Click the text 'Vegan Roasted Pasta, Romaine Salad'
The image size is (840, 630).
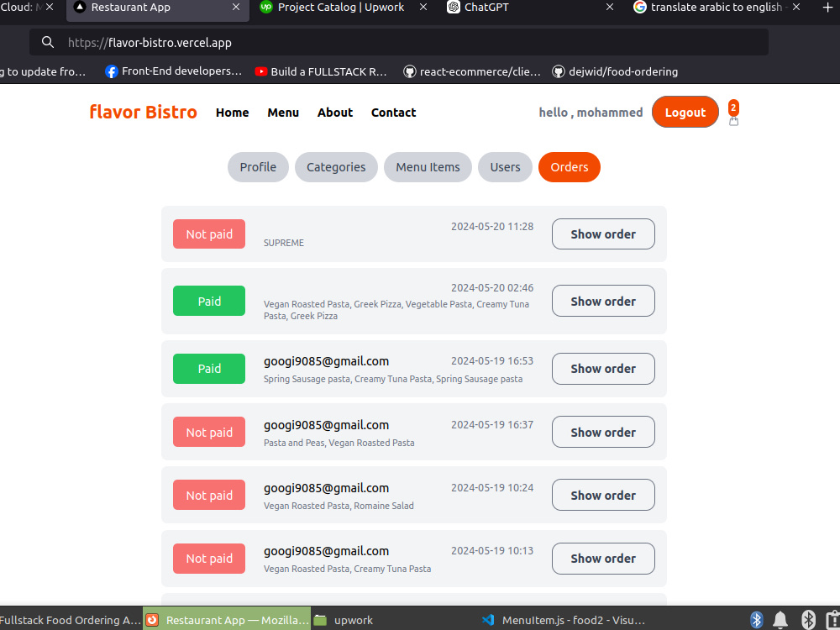pyautogui.click(x=339, y=506)
